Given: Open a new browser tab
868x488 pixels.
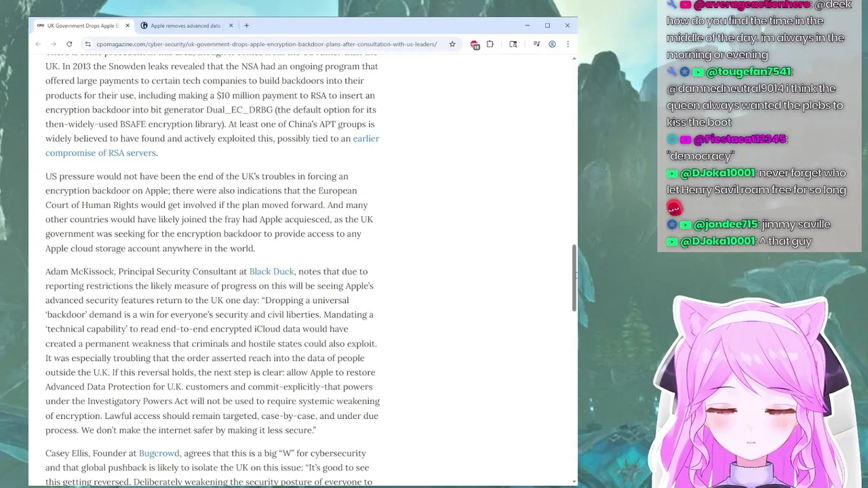Looking at the screenshot, I should (246, 26).
